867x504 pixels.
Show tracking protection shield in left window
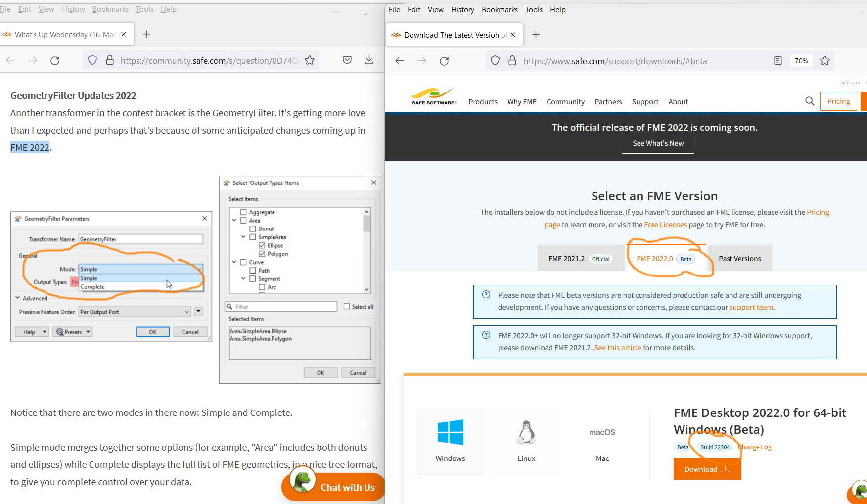click(92, 60)
